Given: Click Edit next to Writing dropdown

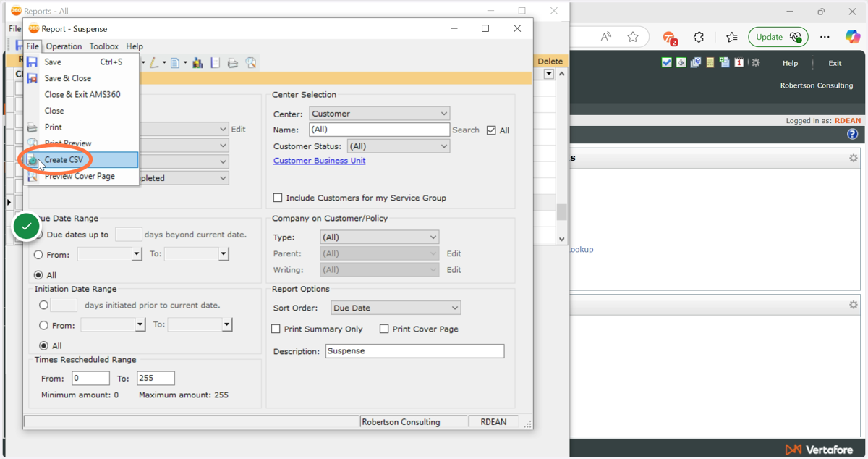Looking at the screenshot, I should pos(454,270).
